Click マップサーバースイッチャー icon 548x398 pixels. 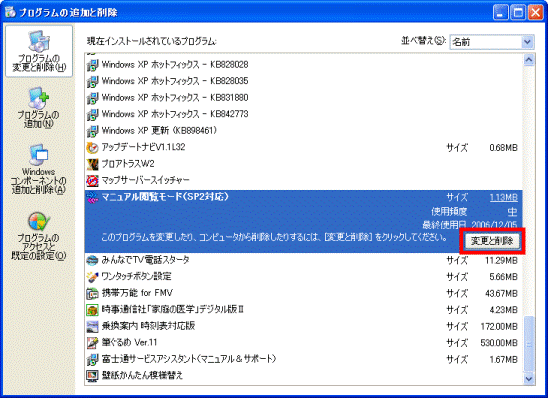pyautogui.click(x=92, y=180)
